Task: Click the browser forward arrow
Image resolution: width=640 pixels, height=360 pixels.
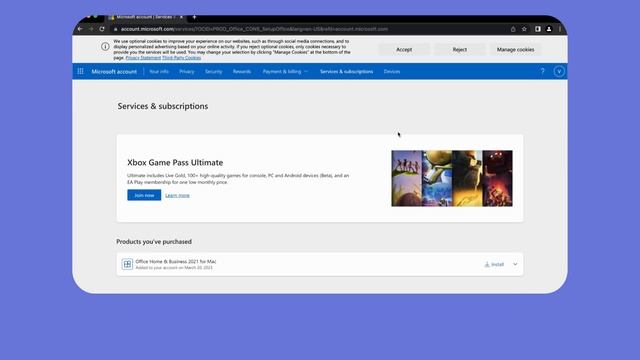Action: pos(91,29)
